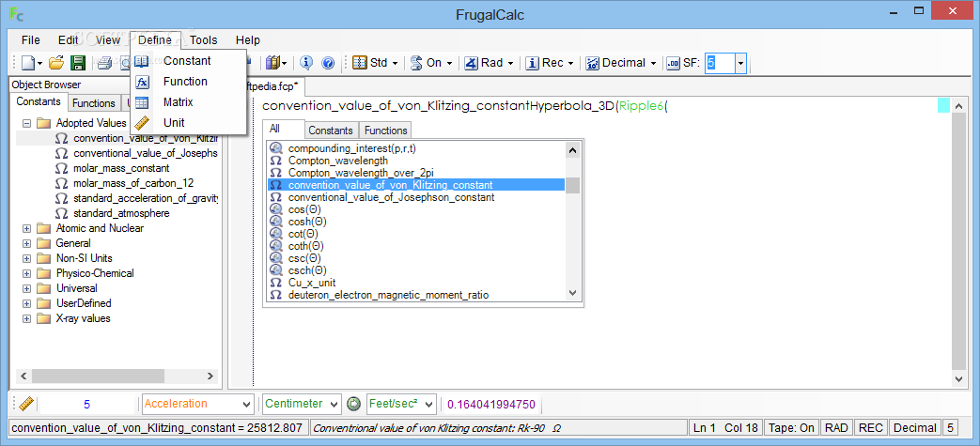The height and width of the screenshot is (446, 980).
Task: Save file with the green floppy disk icon
Action: point(77,63)
